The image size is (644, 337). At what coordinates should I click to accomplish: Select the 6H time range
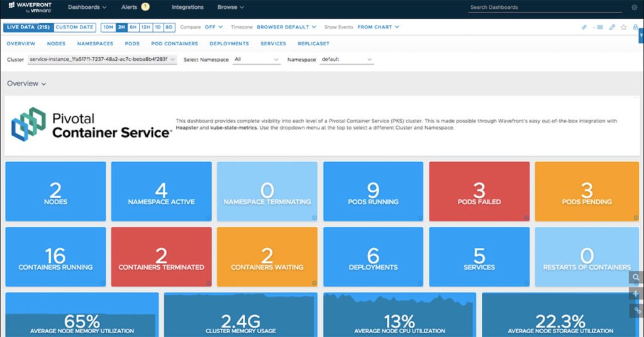point(133,27)
